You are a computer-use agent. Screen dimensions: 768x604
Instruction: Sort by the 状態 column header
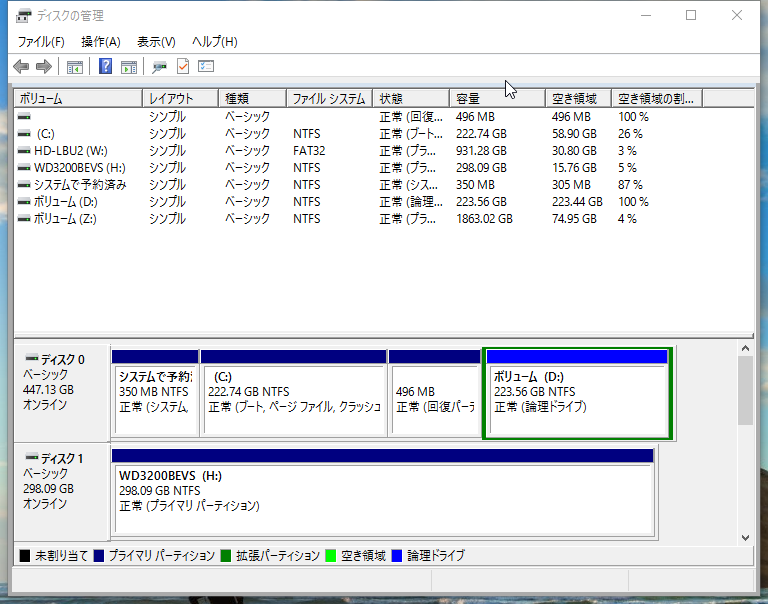point(411,98)
